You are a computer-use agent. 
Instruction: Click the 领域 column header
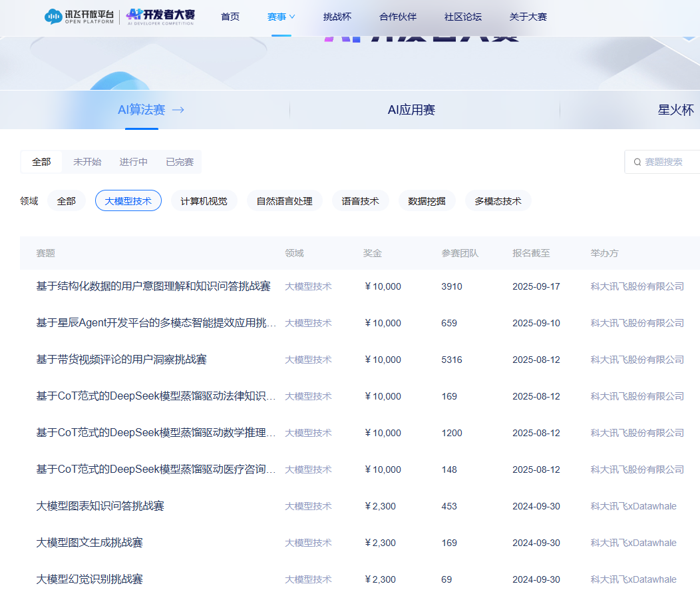click(x=294, y=253)
